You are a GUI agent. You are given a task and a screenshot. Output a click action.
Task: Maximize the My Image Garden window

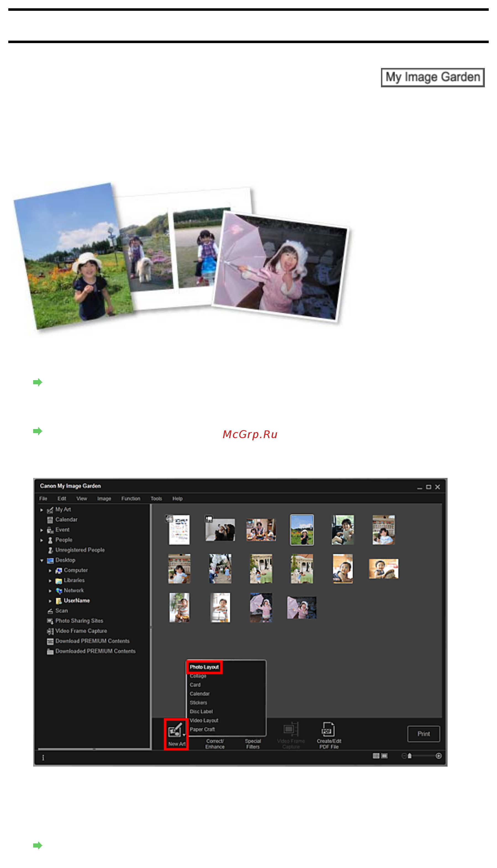428,487
